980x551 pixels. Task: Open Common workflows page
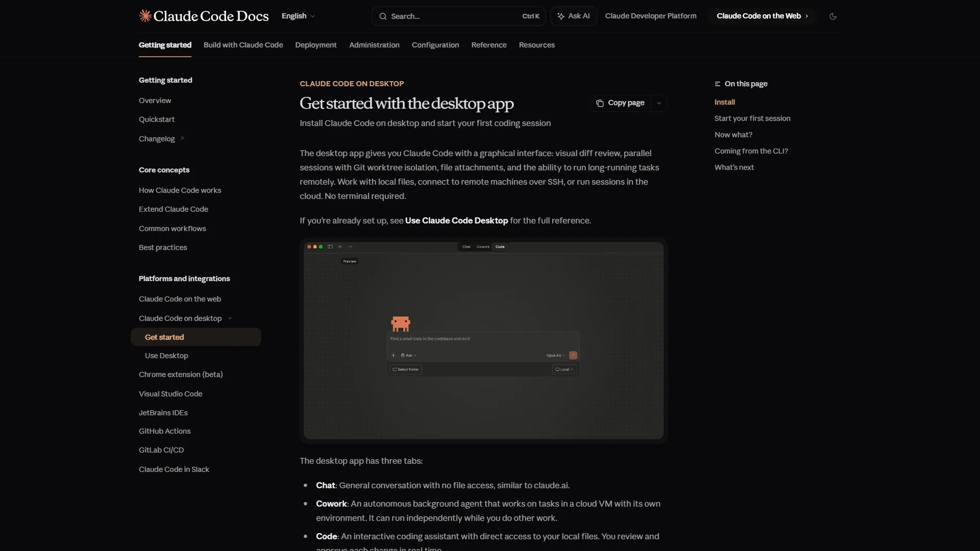tap(172, 229)
